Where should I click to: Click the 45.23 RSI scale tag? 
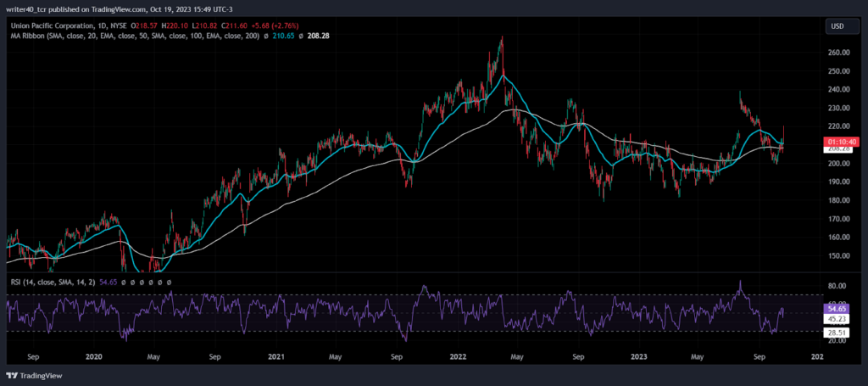[835, 318]
